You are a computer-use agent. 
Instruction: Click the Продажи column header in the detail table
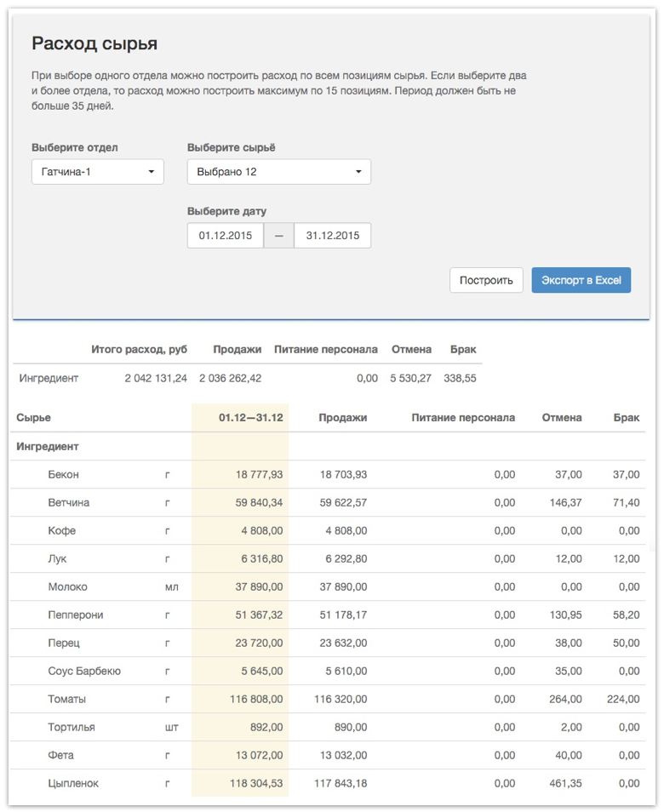coord(343,417)
